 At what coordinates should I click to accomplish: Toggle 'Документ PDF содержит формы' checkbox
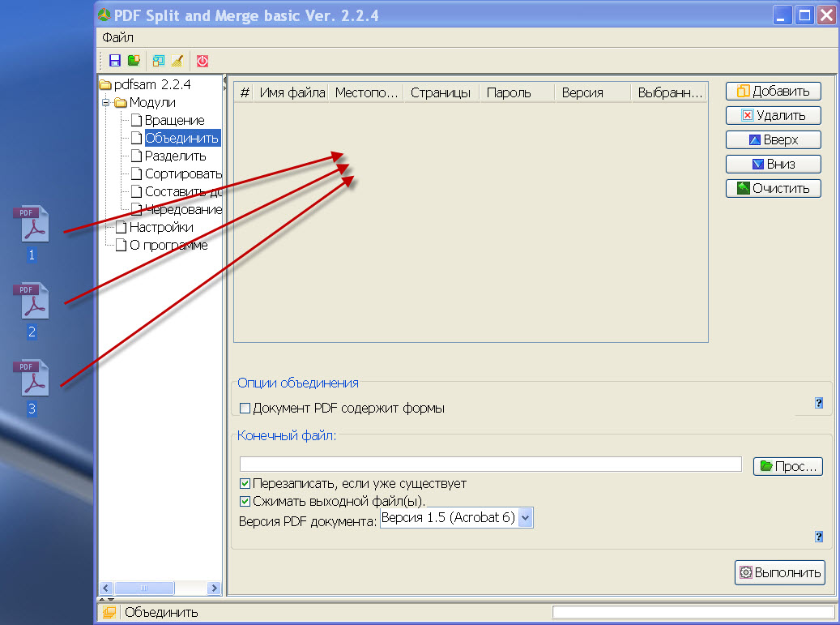(x=245, y=409)
